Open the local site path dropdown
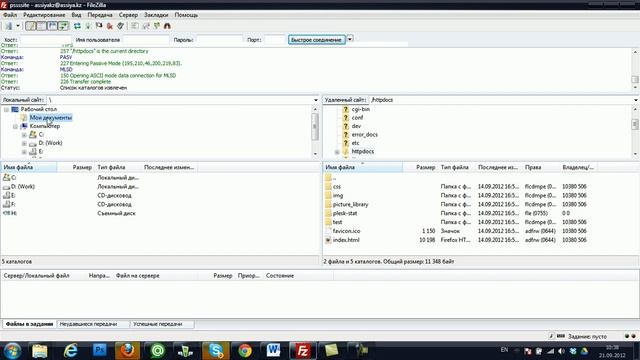Image resolution: width=640 pixels, height=360 pixels. [x=316, y=100]
